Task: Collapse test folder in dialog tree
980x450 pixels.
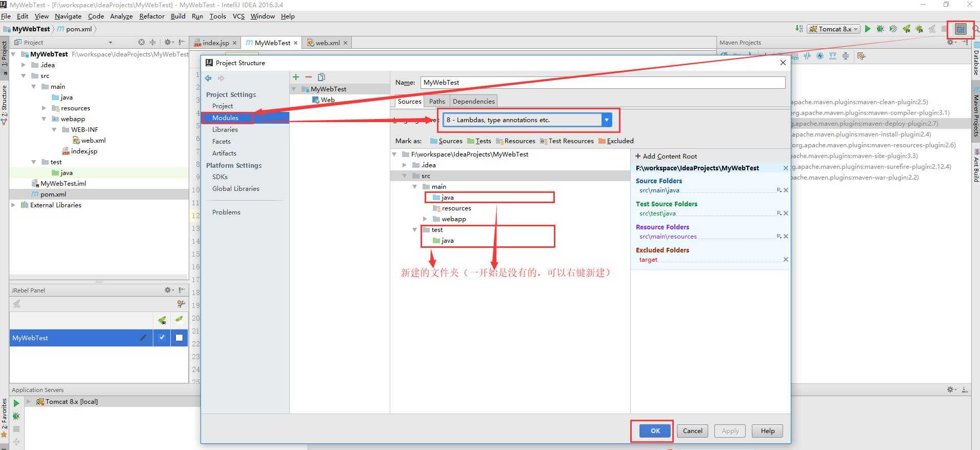Action: coord(415,230)
